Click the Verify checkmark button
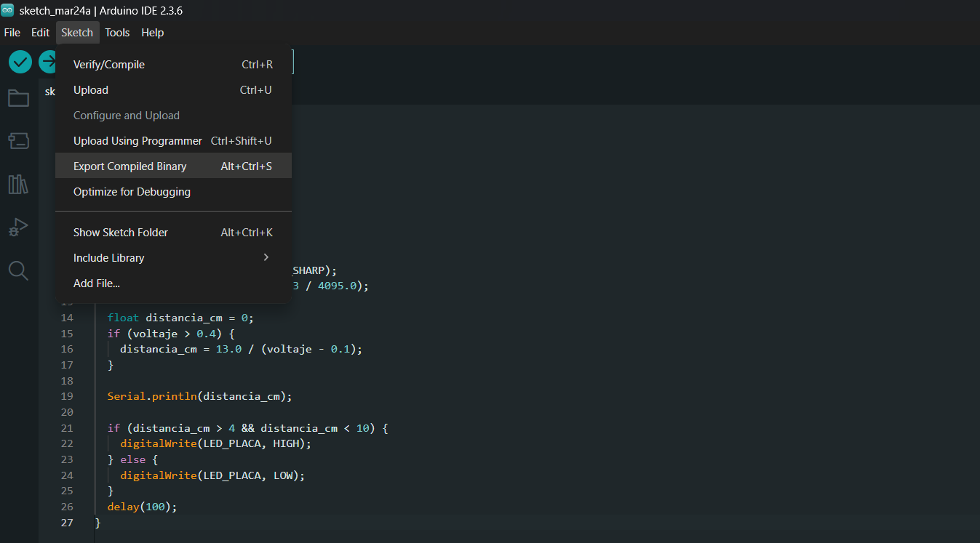Image resolution: width=980 pixels, height=543 pixels. click(20, 62)
